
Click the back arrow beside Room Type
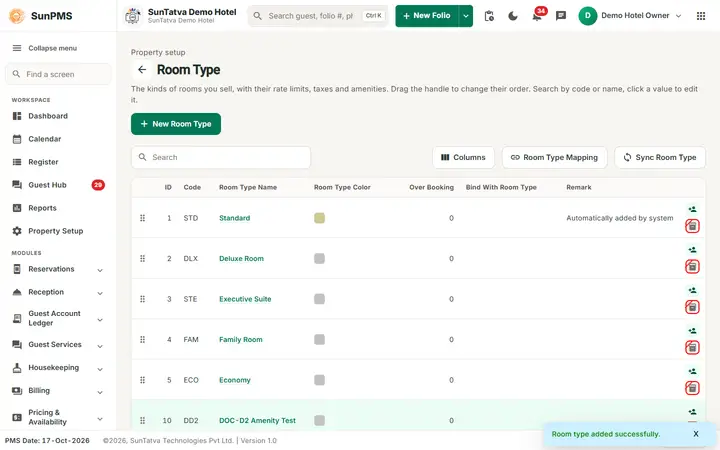[142, 70]
